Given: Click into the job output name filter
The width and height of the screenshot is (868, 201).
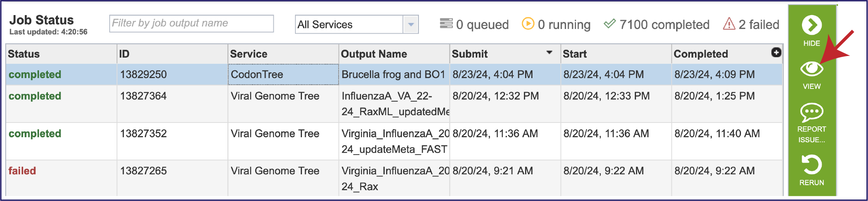Looking at the screenshot, I should coord(192,24).
